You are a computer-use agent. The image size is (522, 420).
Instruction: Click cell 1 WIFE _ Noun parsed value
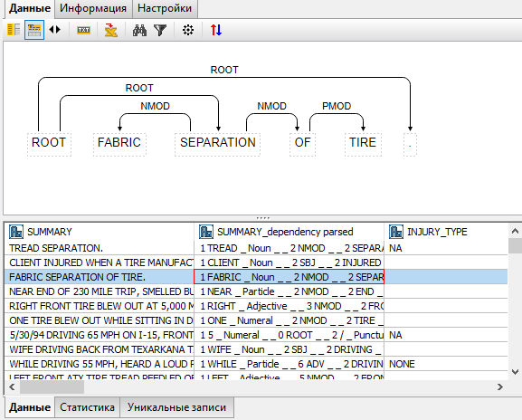[x=289, y=349]
